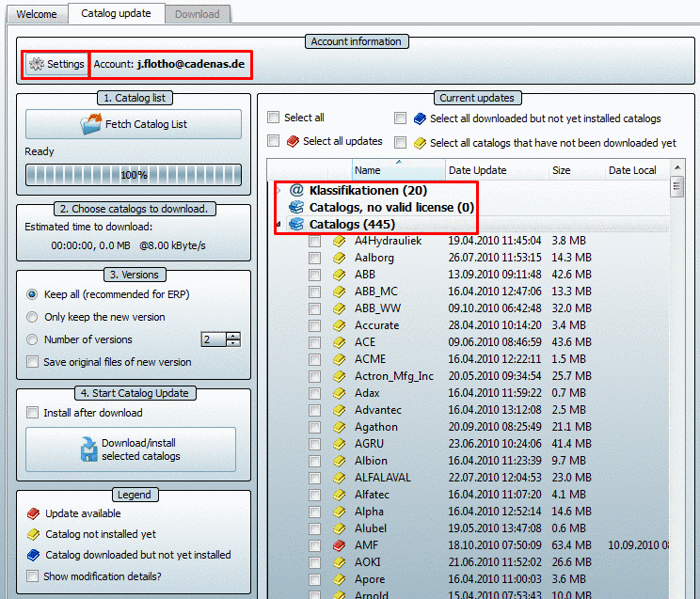Click the blue book icon beside Select all downloaded catalogs

[420, 118]
